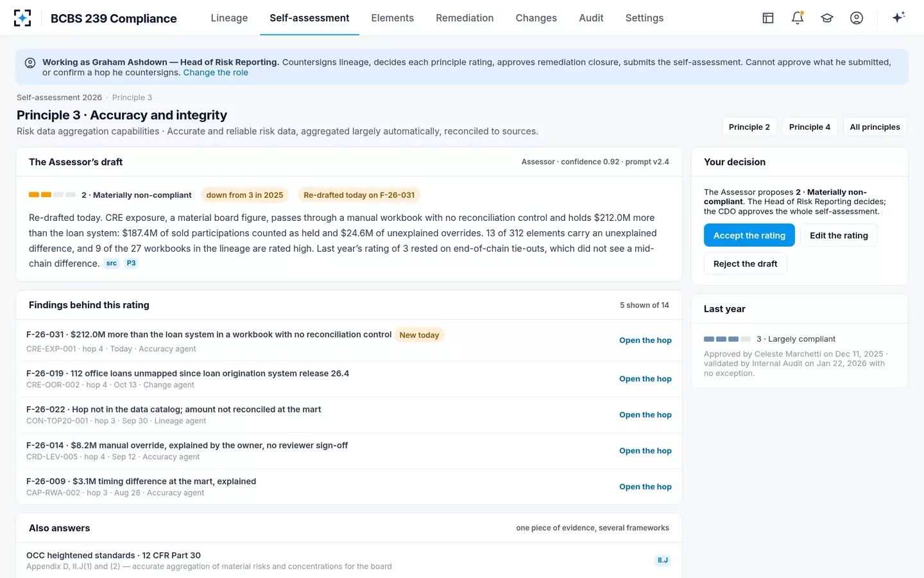Open the hop for F-26-031
924x578 pixels.
(645, 340)
